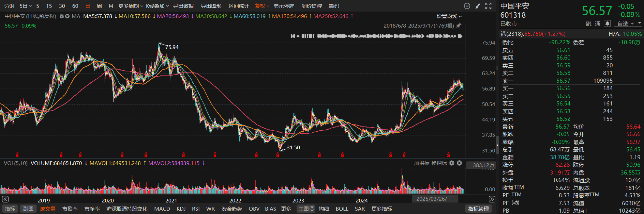Select WR sub-chart indicator
Viewport: 644px width, 214px height.
pos(210,209)
